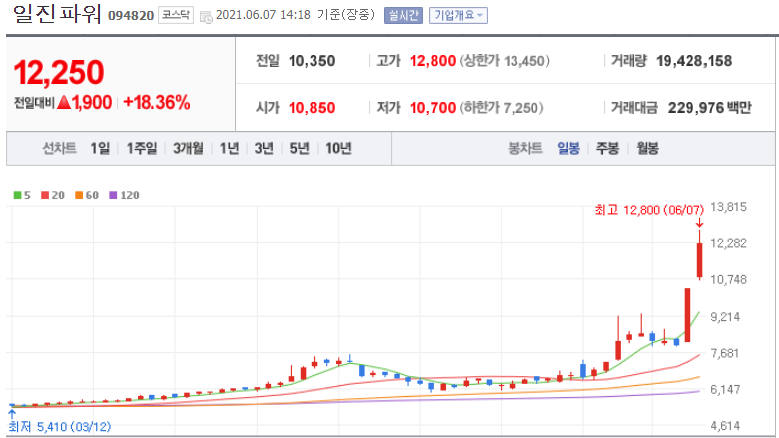Click the tall red candlestick for 06/07
The image size is (779, 438).
tap(700, 260)
